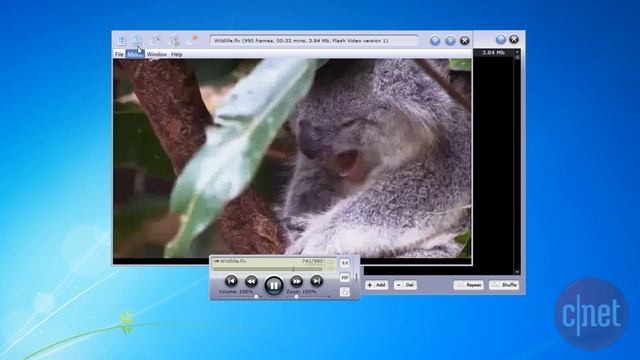
Task: Click the playlist scrollbar up arrow
Action: pos(517,53)
